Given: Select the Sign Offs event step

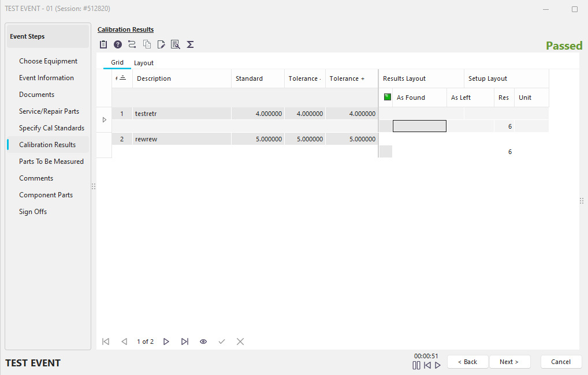Looking at the screenshot, I should (33, 212).
